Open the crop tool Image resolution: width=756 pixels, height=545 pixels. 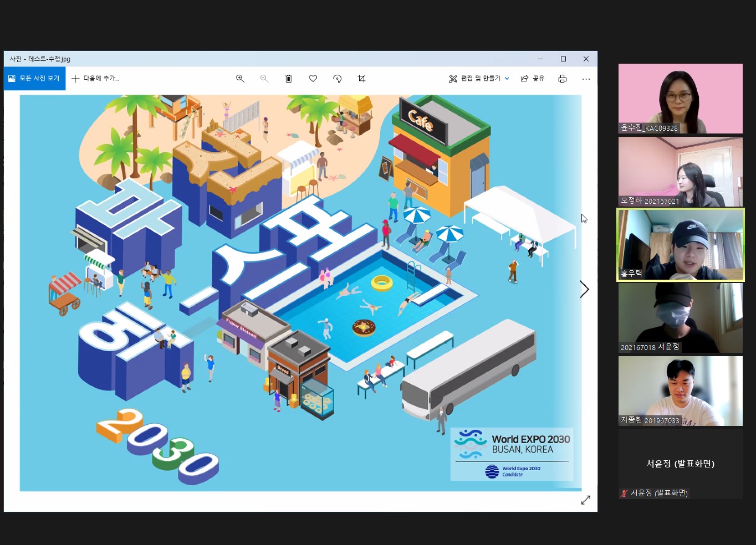tap(361, 79)
